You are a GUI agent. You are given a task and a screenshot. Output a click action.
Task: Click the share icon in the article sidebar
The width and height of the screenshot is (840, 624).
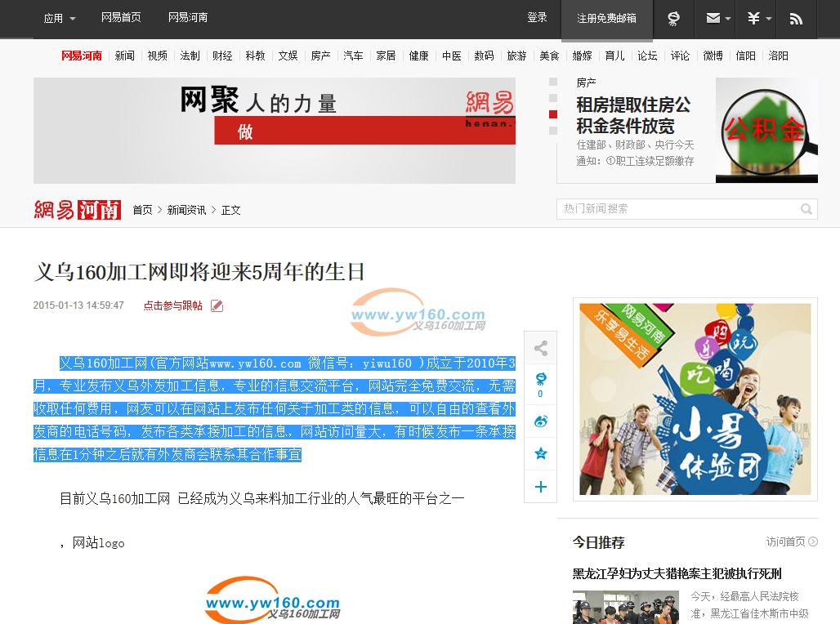540,349
